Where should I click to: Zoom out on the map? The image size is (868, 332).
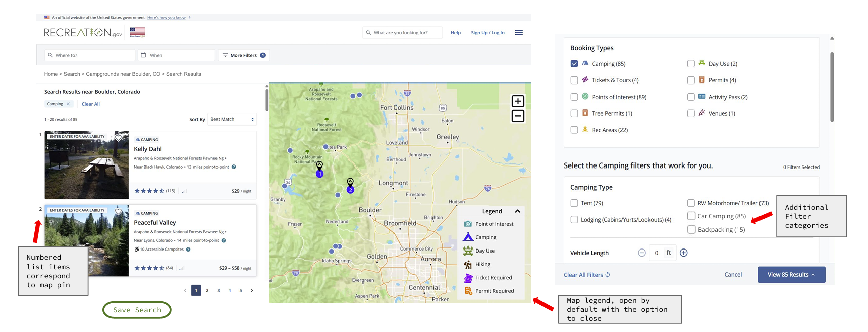[518, 116]
